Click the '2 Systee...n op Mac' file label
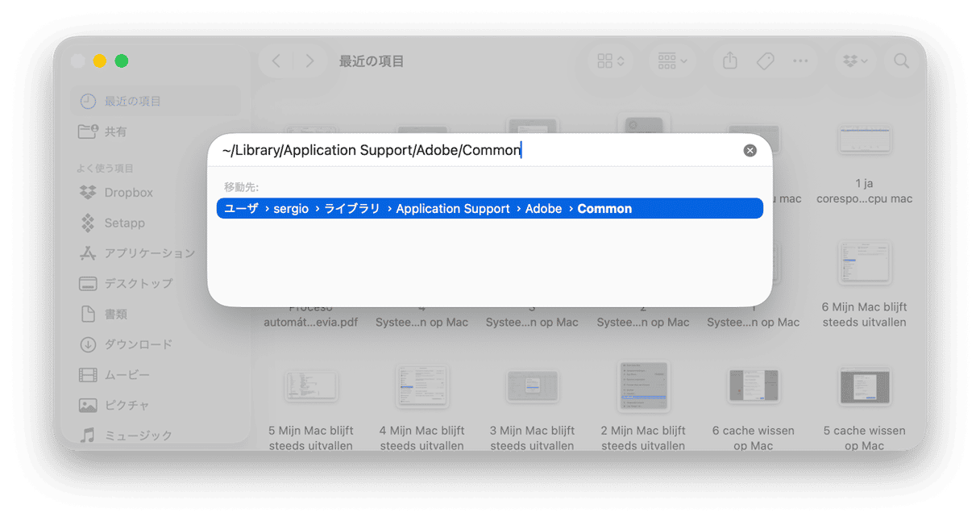The image size is (980, 521). 642,323
